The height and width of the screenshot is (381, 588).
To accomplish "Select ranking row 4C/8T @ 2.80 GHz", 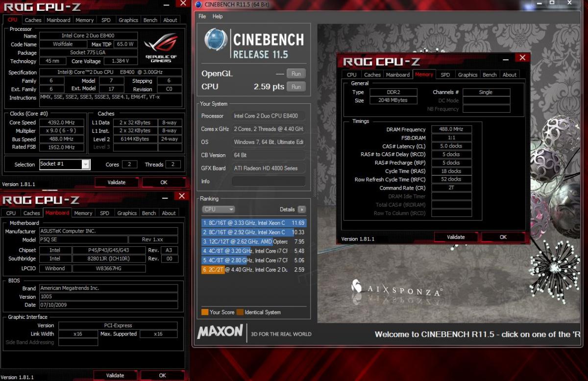I will point(254,260).
